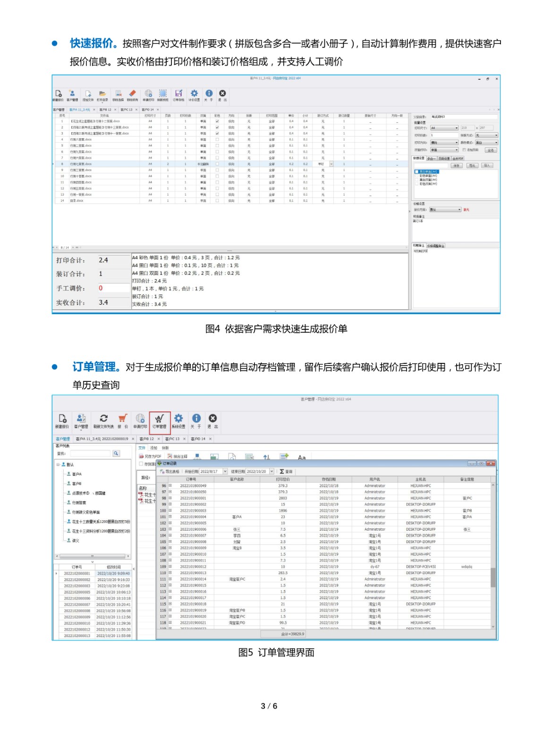Select 客户A in the customer tree

pos(76,474)
